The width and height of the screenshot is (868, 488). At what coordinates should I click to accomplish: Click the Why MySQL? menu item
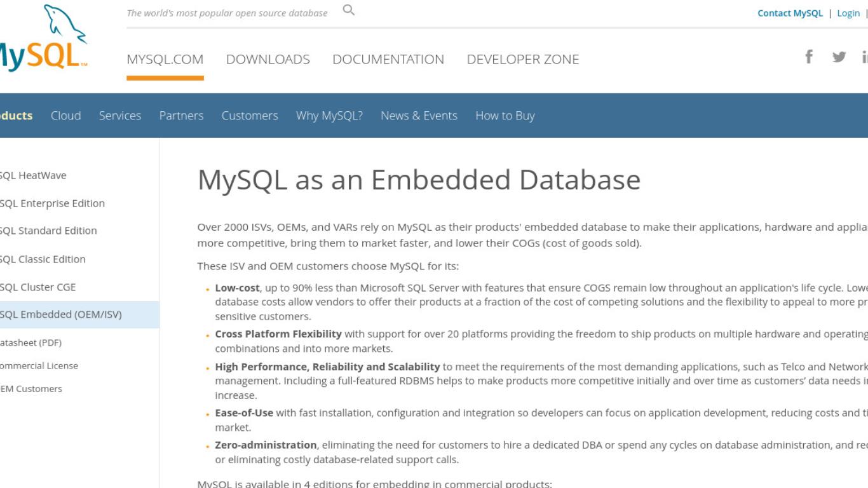[329, 116]
